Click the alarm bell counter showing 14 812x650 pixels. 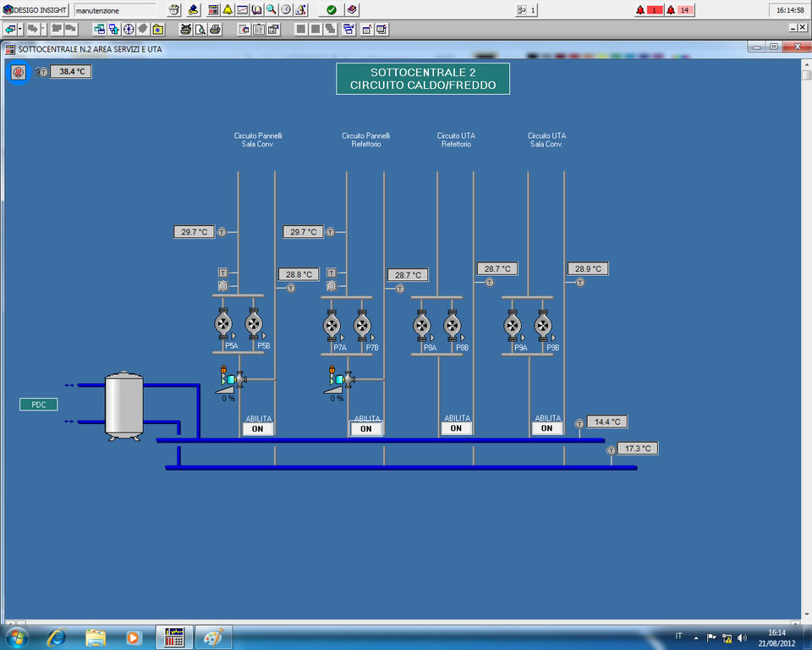point(680,10)
